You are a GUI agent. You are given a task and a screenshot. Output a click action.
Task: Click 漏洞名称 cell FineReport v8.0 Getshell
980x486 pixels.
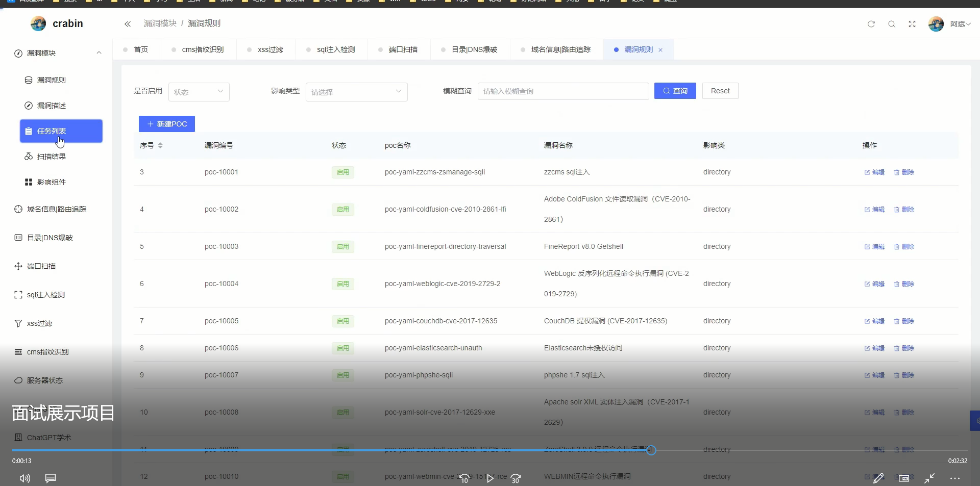[x=583, y=247]
